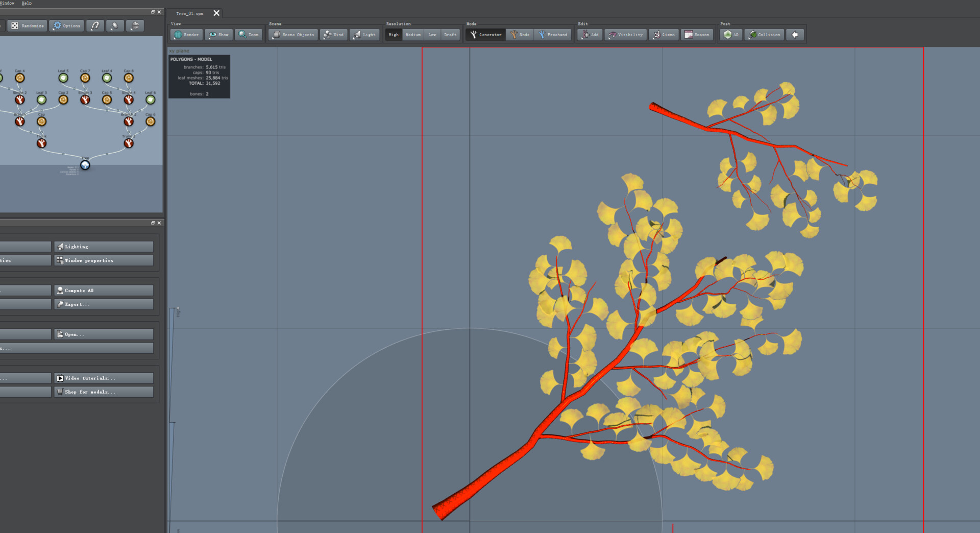The image size is (980, 533).
Task: Click the "POLYGONS - MODEL" heading
Action: (x=191, y=59)
